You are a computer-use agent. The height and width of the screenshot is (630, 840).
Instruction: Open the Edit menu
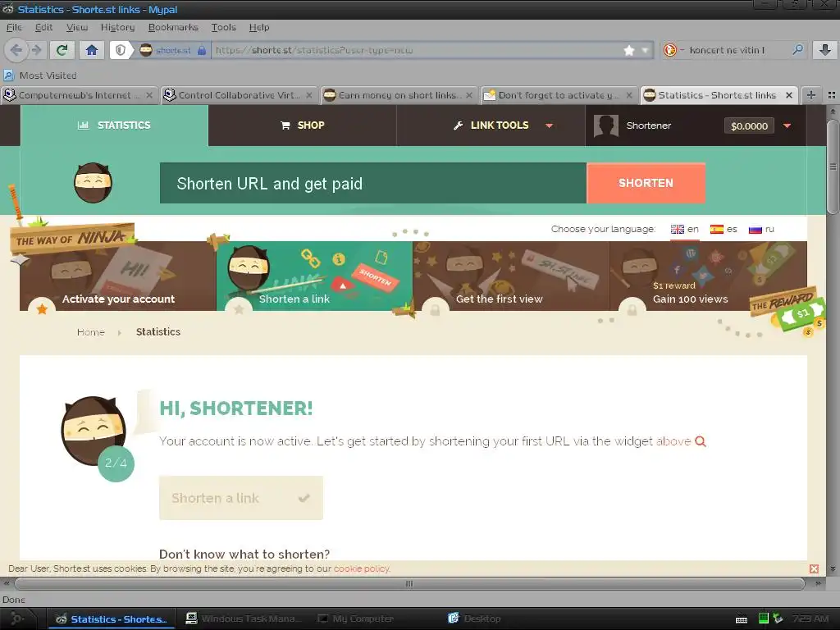[x=43, y=27]
